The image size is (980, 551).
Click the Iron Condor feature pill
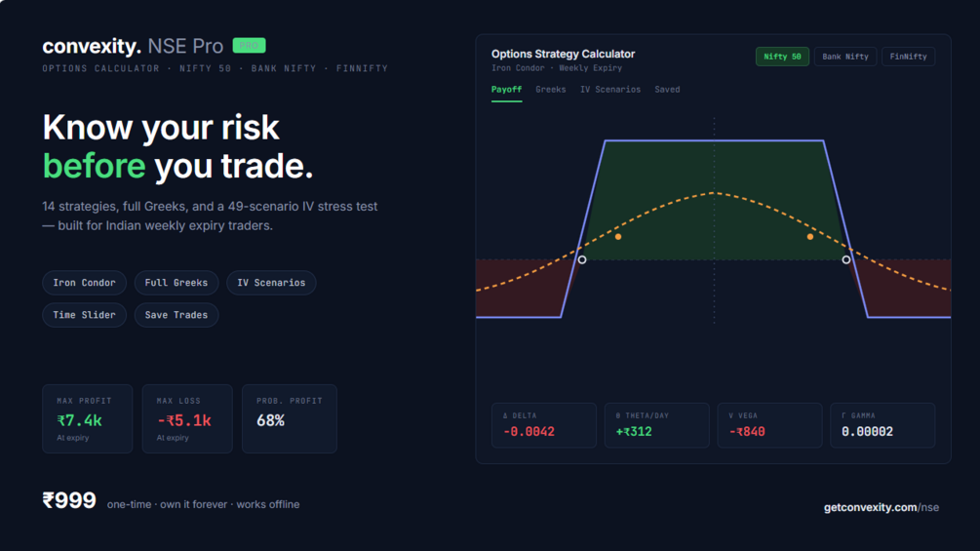[x=85, y=283]
